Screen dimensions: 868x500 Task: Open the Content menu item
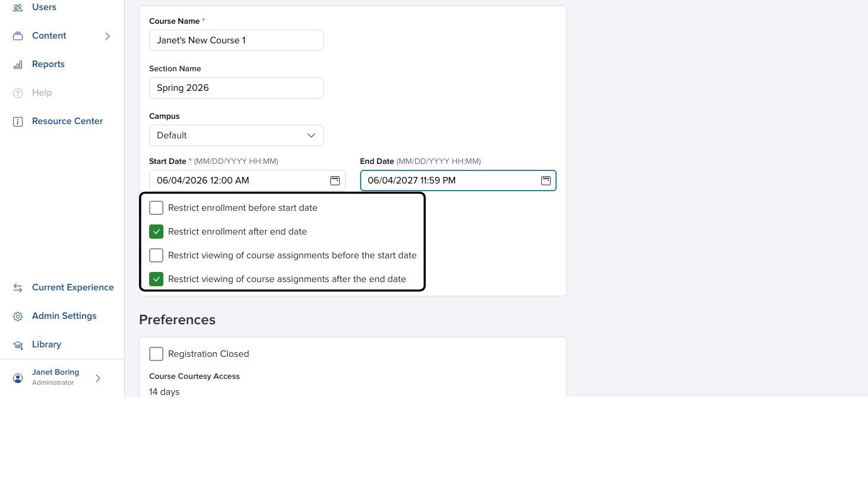point(49,36)
